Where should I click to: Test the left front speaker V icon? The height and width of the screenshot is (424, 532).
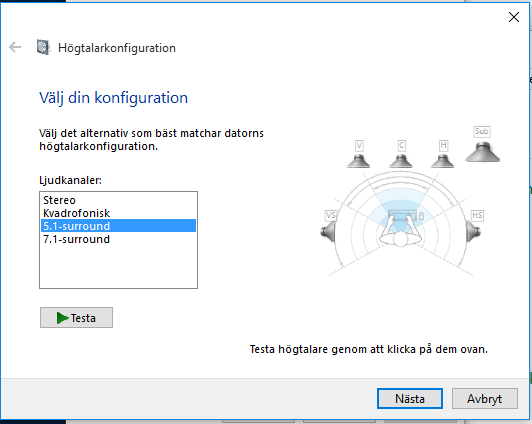[x=358, y=161]
